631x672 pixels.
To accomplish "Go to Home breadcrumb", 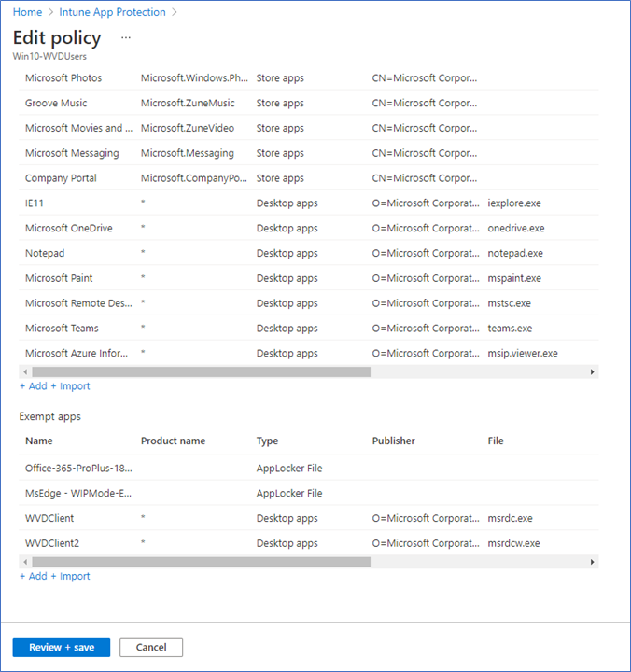I will pyautogui.click(x=27, y=12).
